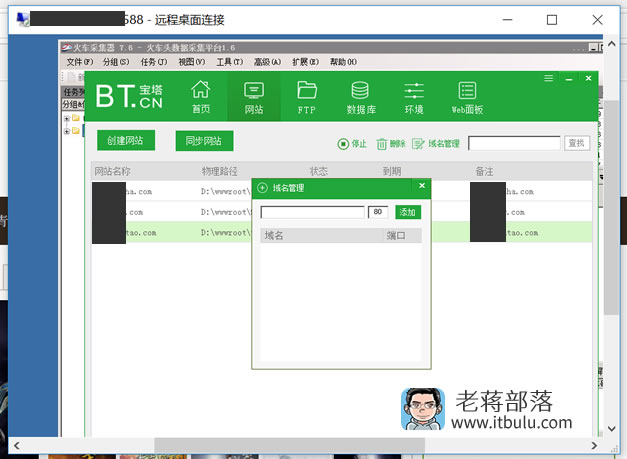This screenshot has width=627, height=459.
Task: Open the FTP section
Action: (307, 97)
